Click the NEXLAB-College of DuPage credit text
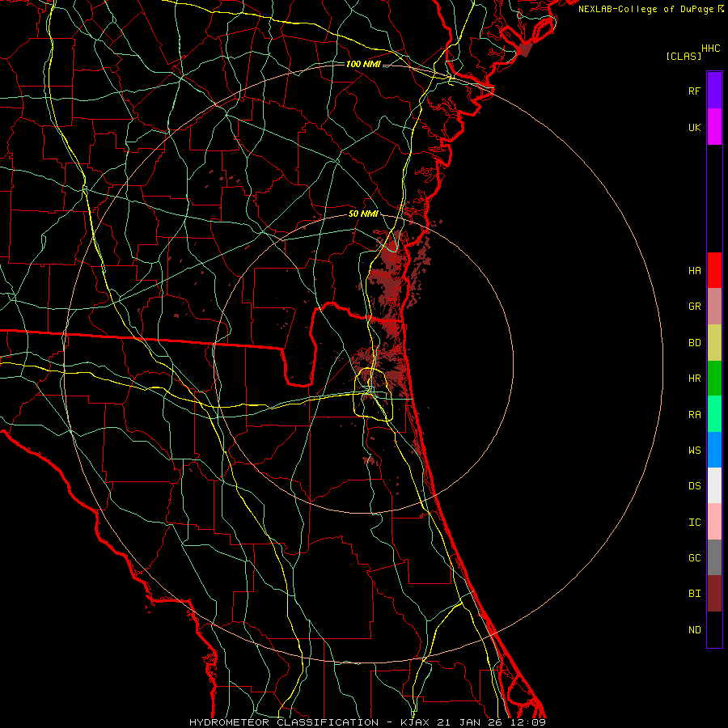This screenshot has height=728, width=728. [645, 9]
